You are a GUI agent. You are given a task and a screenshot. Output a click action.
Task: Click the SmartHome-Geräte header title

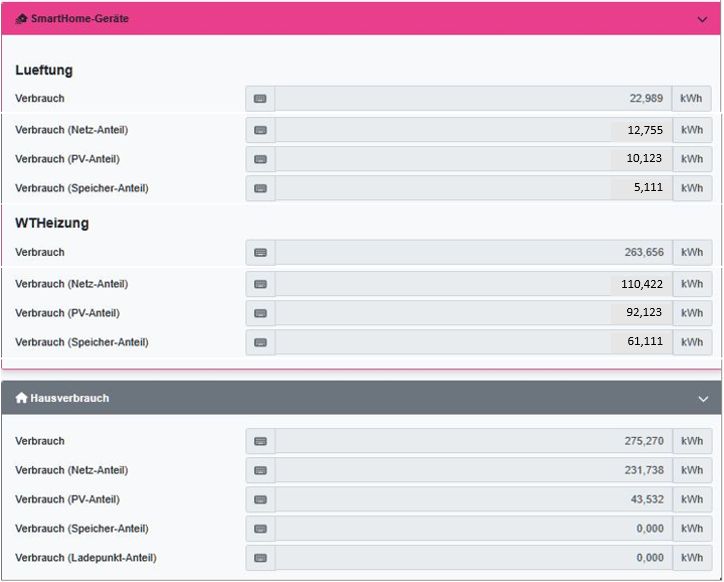point(79,19)
